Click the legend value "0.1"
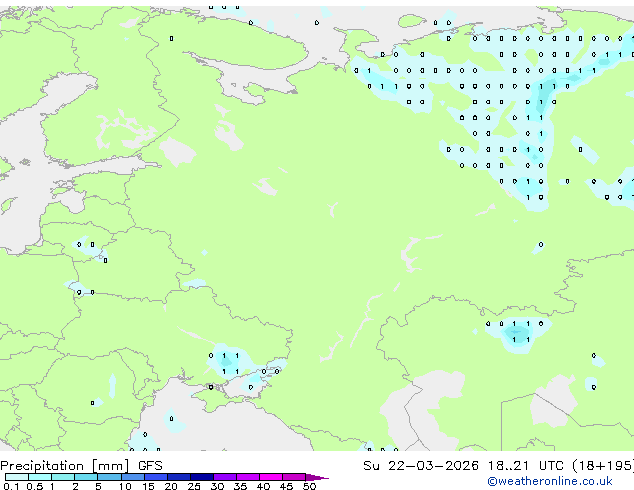 (x=11, y=486)
